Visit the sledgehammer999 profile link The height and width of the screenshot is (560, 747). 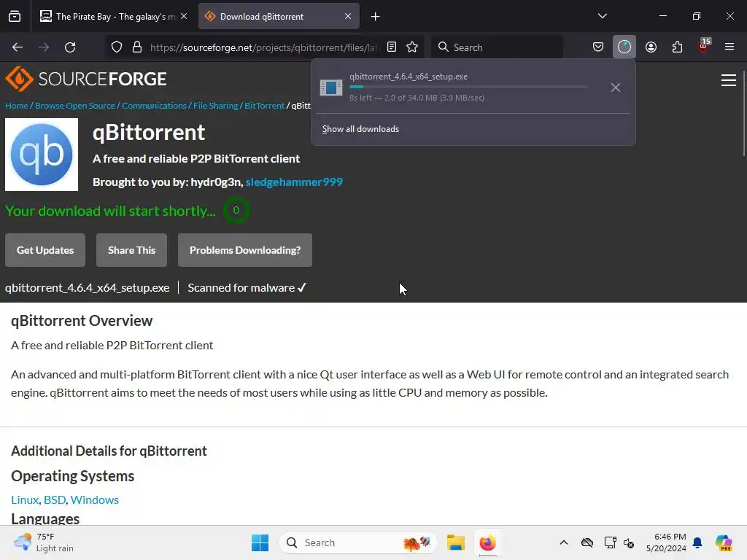point(294,182)
